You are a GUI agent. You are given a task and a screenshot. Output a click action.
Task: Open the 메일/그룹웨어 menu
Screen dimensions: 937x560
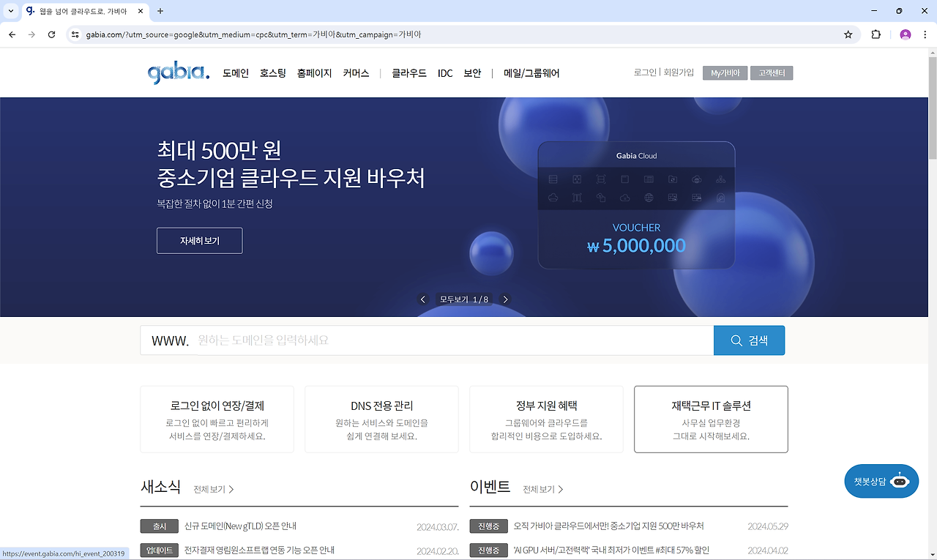click(531, 73)
